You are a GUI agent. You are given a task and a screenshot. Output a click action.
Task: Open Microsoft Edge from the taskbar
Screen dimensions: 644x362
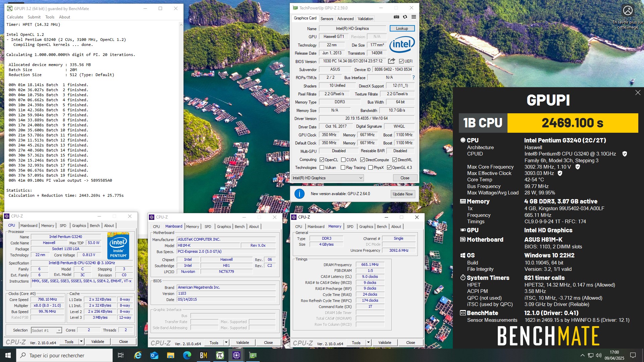point(187,355)
